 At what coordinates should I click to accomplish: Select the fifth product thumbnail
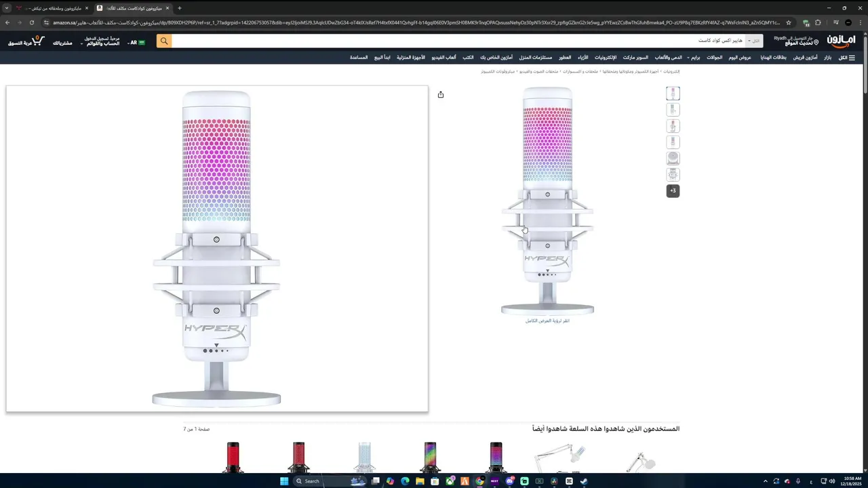673,159
